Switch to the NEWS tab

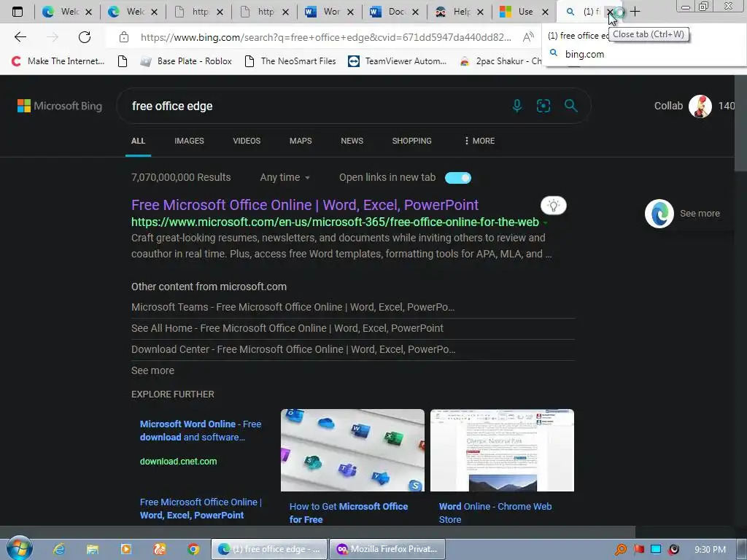352,141
